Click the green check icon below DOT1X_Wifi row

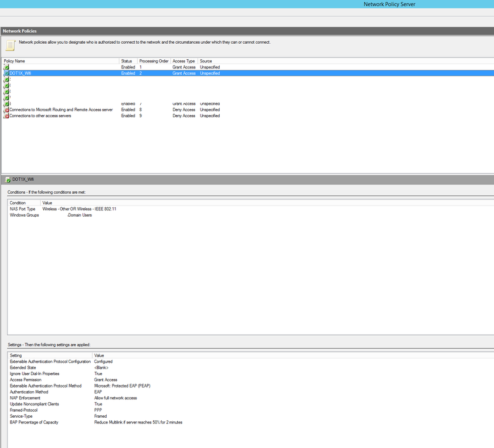[x=6, y=79]
